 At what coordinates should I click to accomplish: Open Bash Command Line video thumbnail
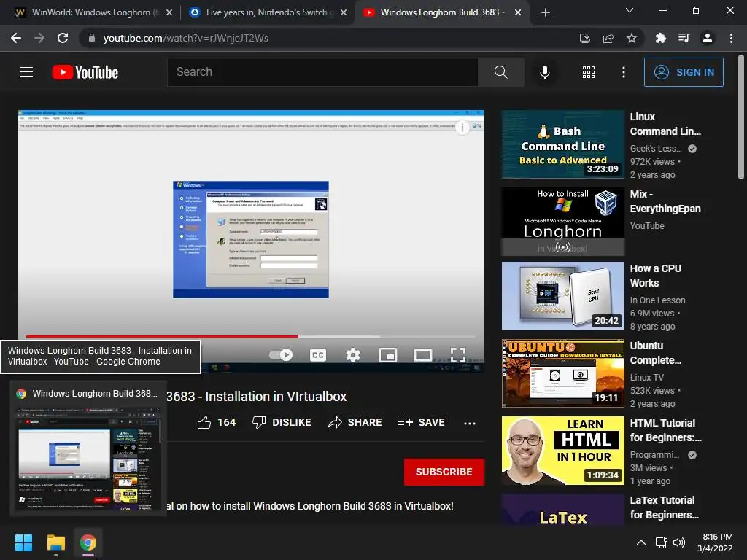tap(562, 144)
